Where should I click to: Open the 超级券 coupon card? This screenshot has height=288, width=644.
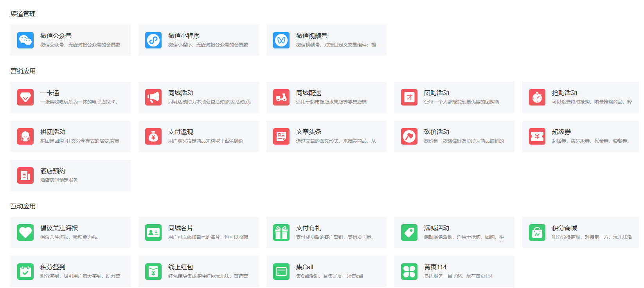(581, 136)
